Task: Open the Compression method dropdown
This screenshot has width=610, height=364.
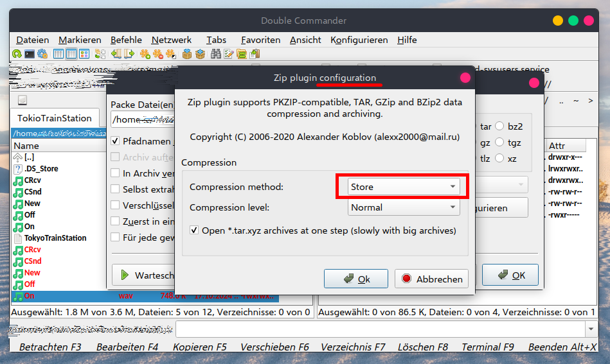Action: (x=404, y=187)
